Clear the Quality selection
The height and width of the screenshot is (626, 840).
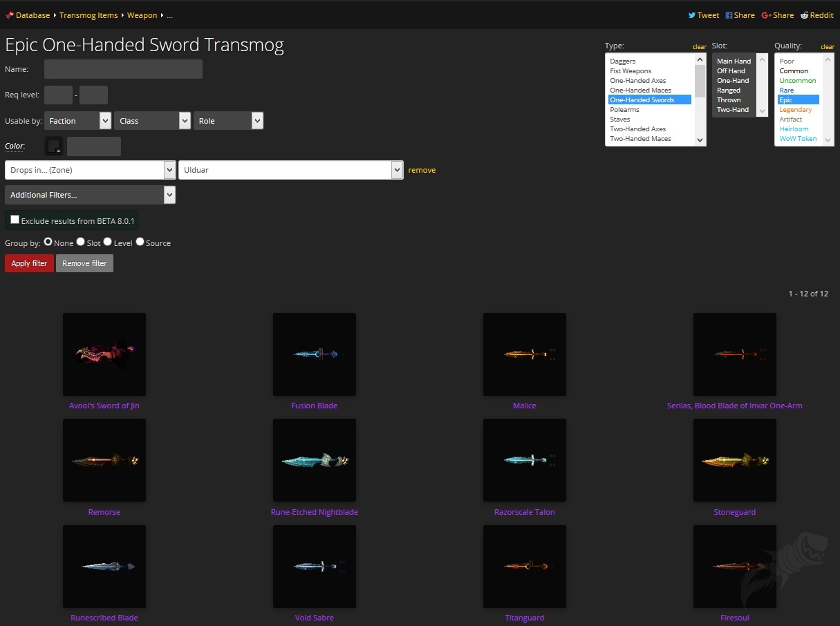828,47
